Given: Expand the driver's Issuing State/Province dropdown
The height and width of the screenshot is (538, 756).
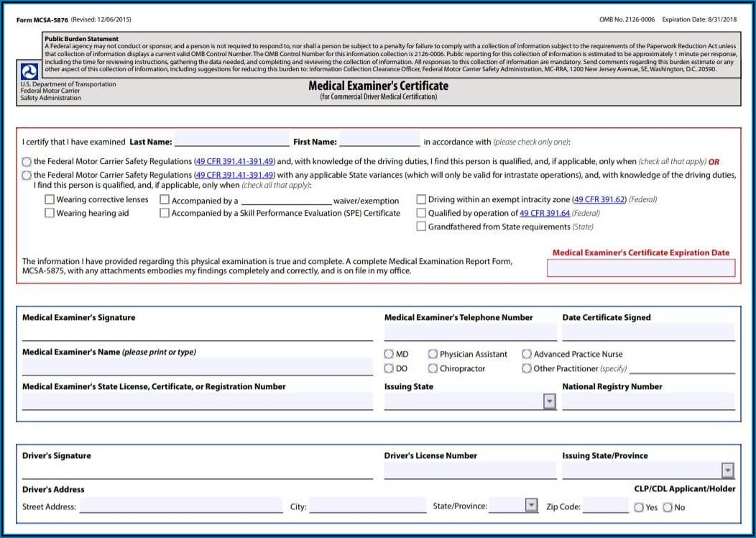Looking at the screenshot, I should pos(727,470).
